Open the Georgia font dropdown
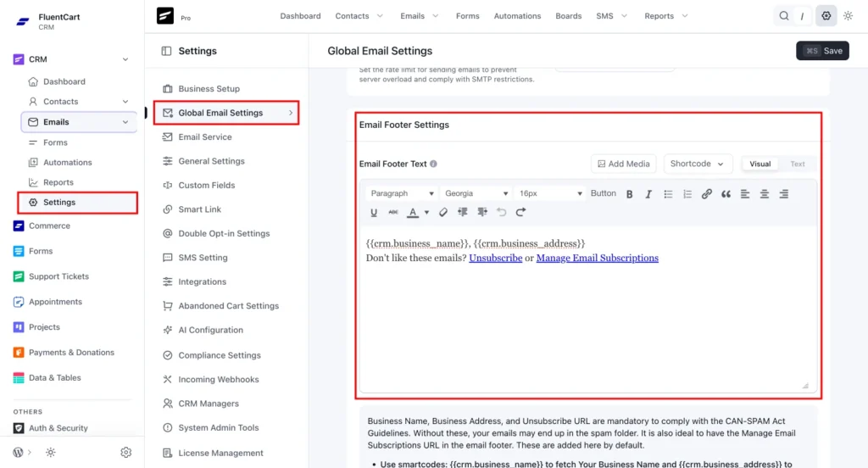 (476, 193)
